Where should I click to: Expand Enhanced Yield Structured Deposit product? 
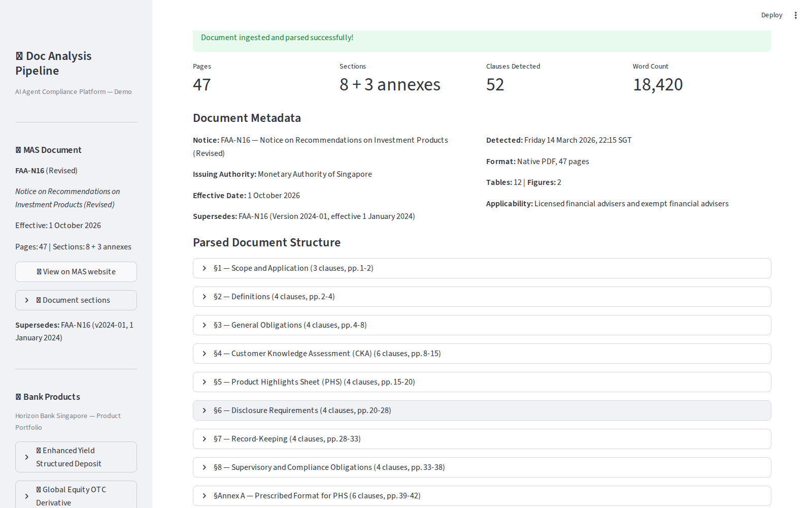(x=76, y=457)
